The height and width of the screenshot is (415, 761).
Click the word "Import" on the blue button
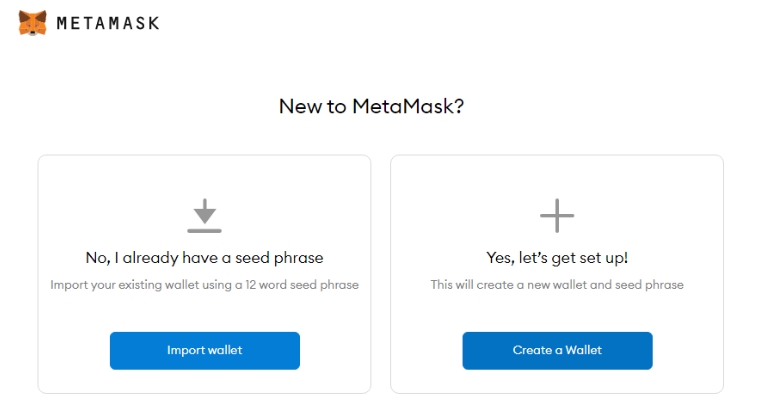coord(186,350)
